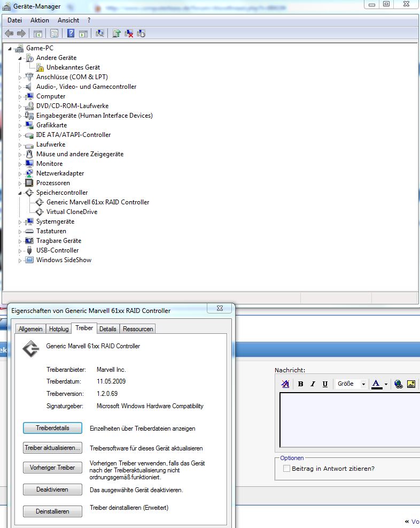The width and height of the screenshot is (420, 528).
Task: Toggle bold in message editor
Action: click(301, 384)
